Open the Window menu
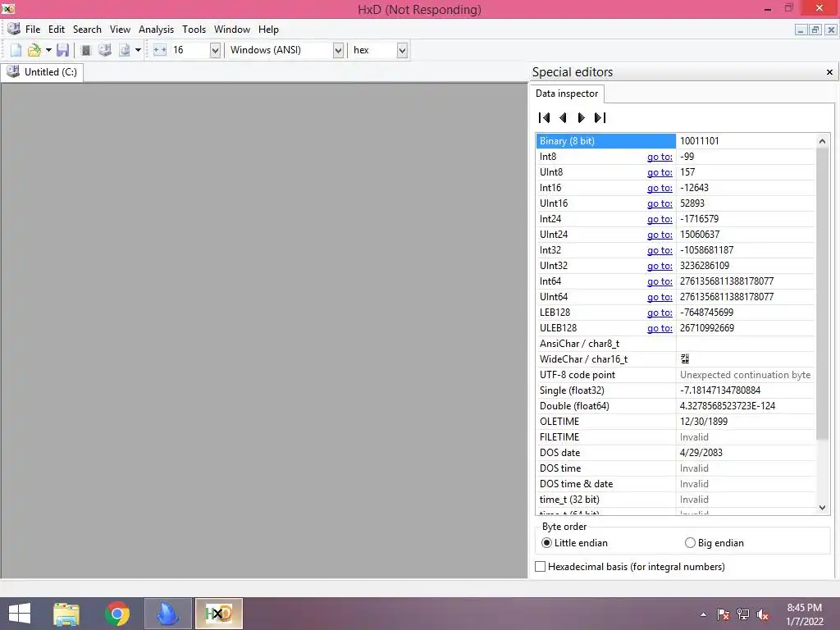 (x=232, y=30)
